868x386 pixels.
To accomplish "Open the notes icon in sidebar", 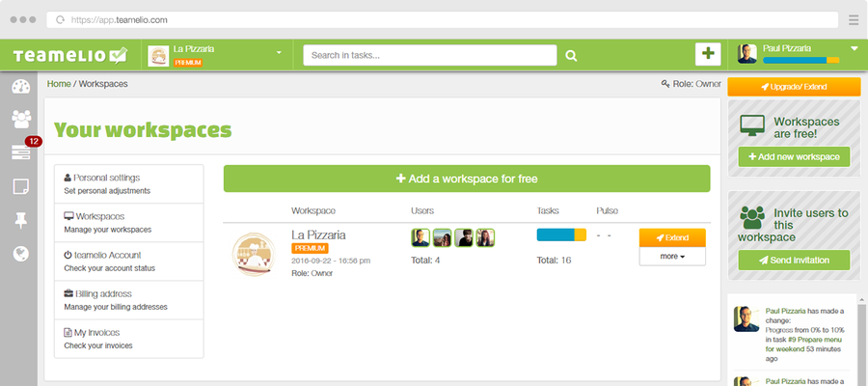I will coord(21,186).
